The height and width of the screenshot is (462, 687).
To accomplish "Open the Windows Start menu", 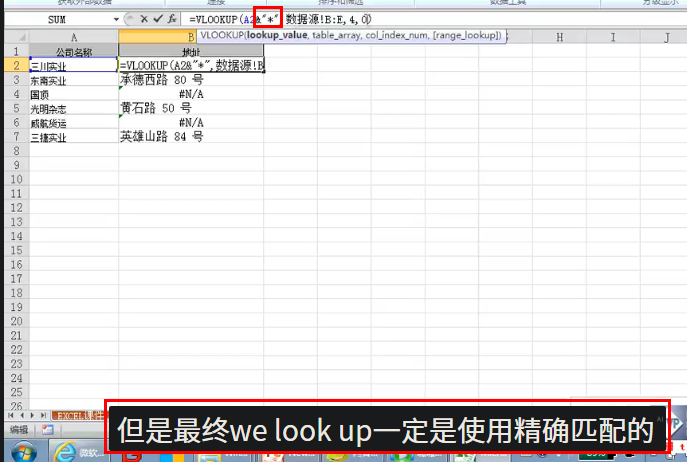I will 21,452.
